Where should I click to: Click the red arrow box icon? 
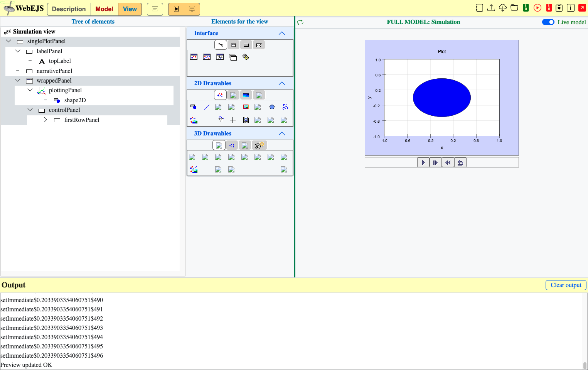coord(582,8)
